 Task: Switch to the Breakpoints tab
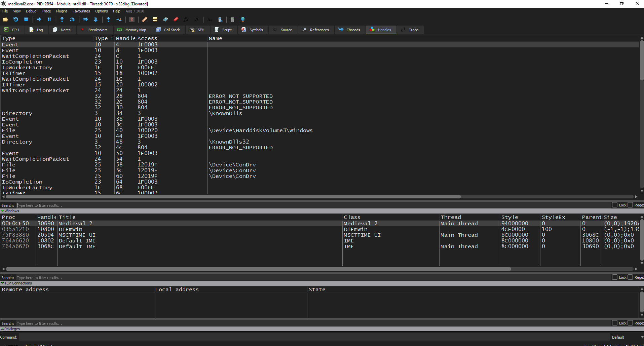[94, 30]
